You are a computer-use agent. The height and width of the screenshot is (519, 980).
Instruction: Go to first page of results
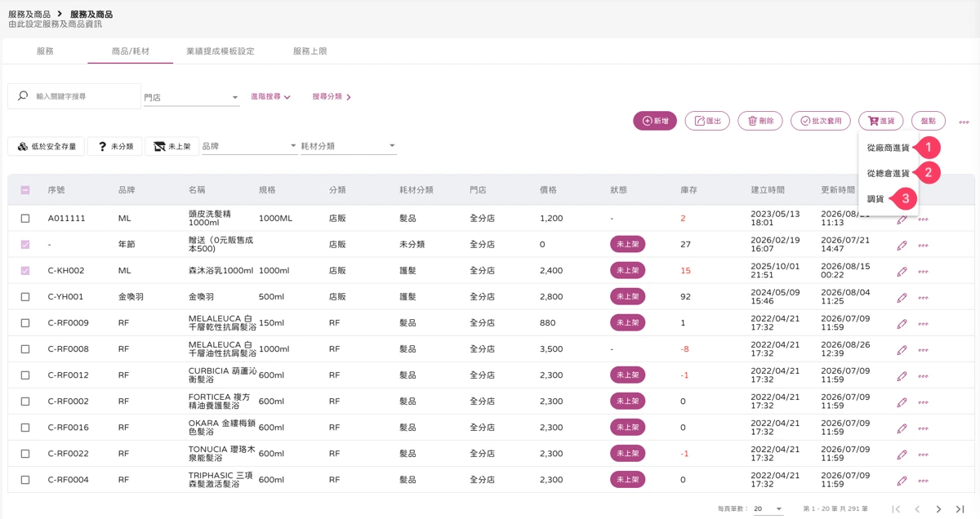[896, 509]
